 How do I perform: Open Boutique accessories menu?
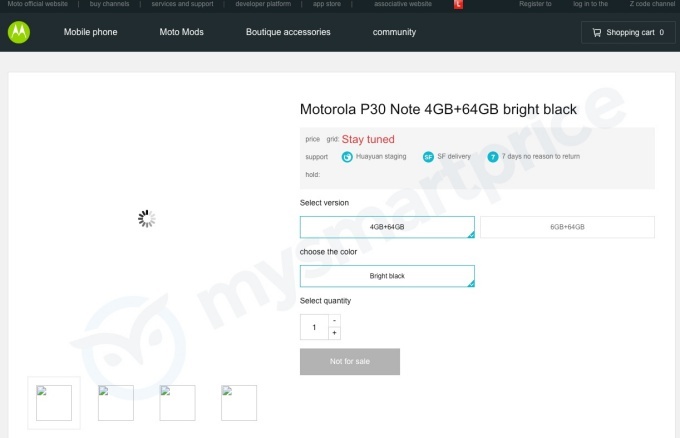[288, 32]
